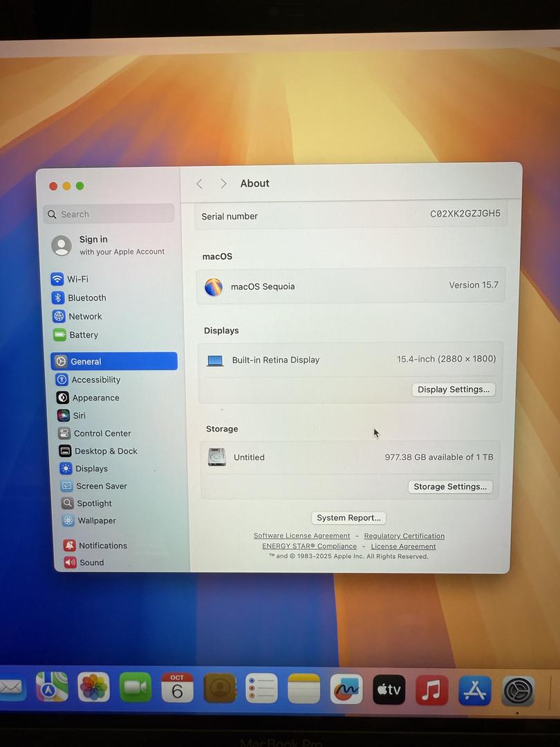Open Regulatory Certification link
Image resolution: width=560 pixels, height=747 pixels.
[x=404, y=536]
